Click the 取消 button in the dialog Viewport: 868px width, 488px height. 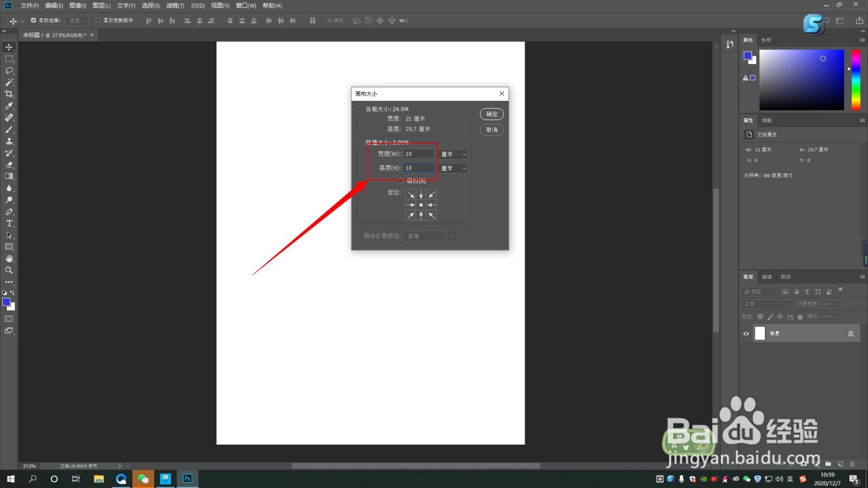coord(492,130)
